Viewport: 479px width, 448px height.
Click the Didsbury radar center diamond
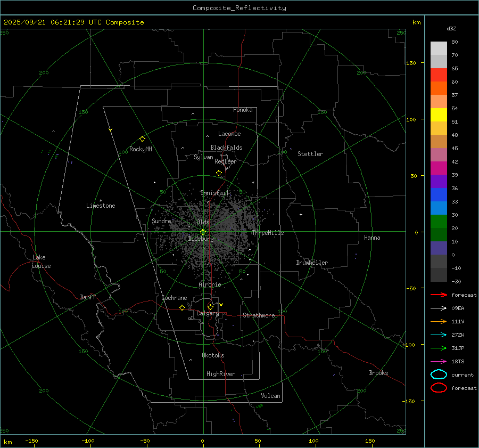(203, 232)
